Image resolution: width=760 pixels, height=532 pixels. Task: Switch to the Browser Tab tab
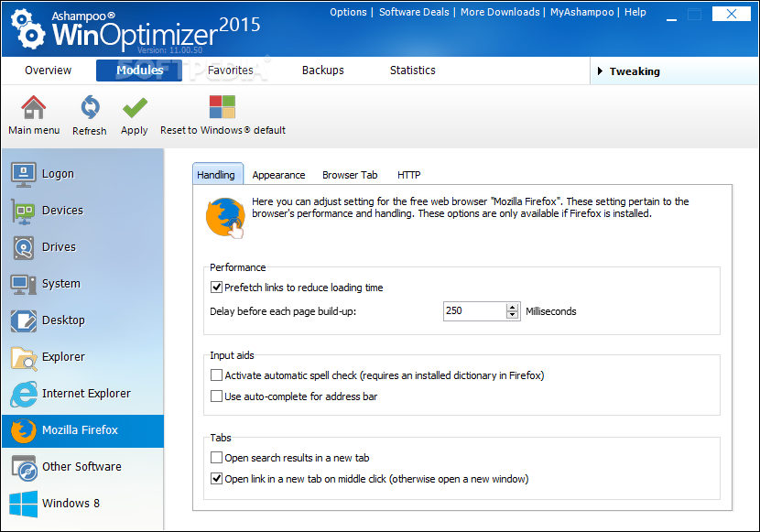click(350, 175)
